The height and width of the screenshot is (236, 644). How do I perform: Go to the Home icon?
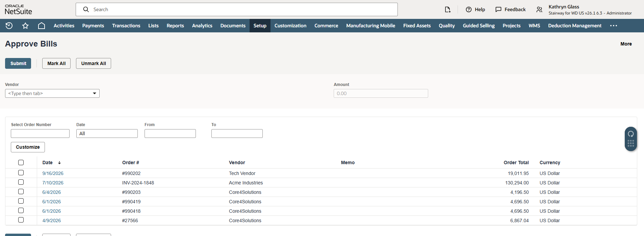42,26
